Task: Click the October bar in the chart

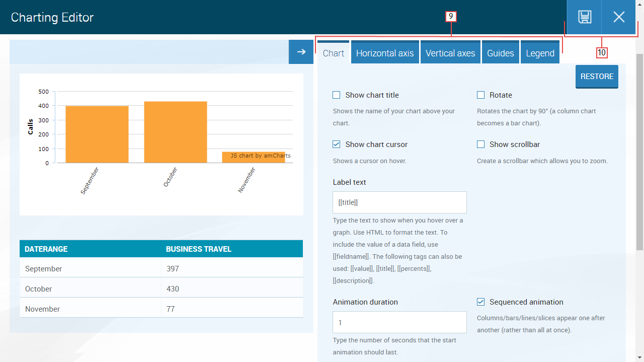Action: tap(176, 132)
